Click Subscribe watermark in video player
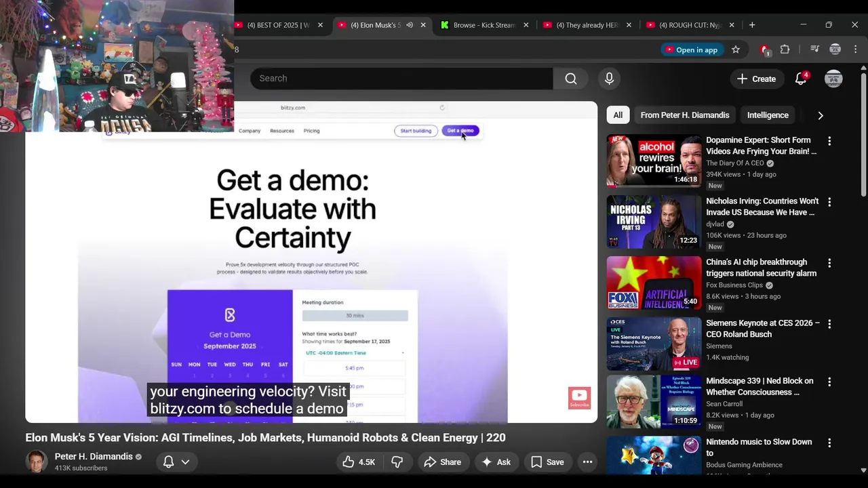The image size is (868, 488). pos(579,398)
